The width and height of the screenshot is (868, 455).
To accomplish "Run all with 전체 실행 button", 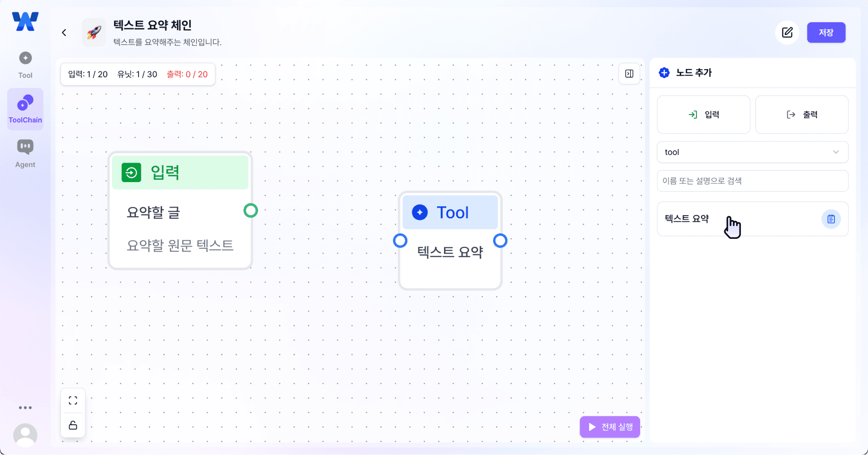I will (x=610, y=427).
